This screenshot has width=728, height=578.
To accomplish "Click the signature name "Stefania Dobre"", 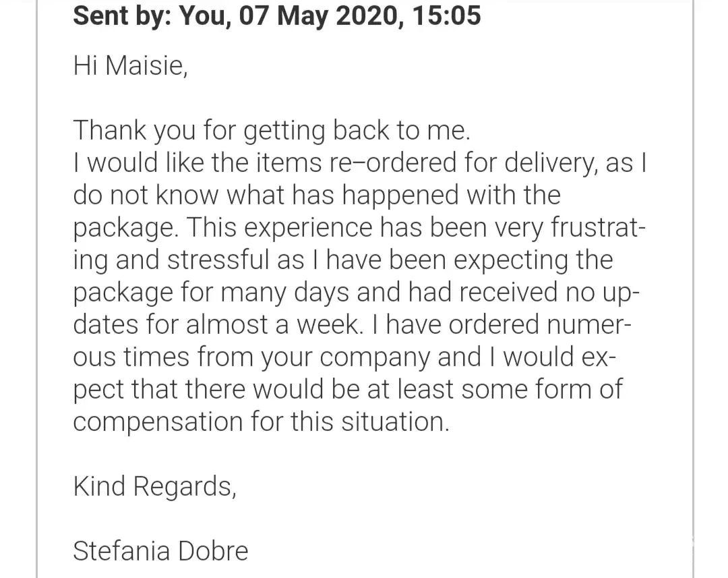I will pyautogui.click(x=160, y=551).
